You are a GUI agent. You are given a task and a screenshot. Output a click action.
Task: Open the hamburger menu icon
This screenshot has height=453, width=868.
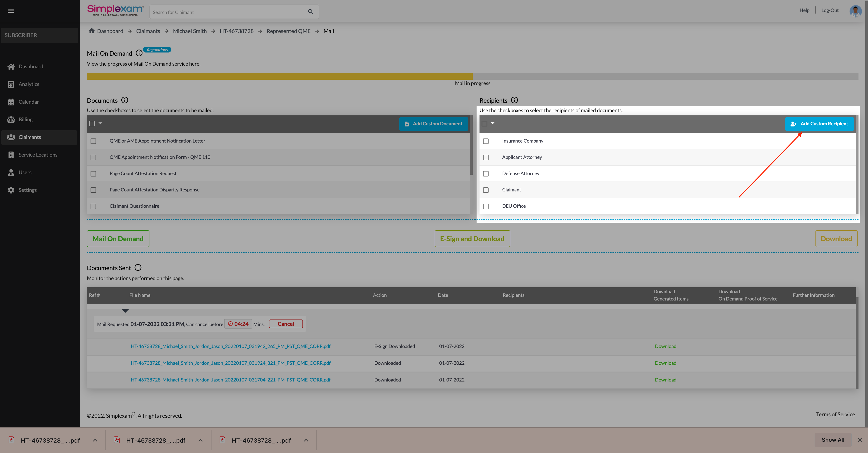pos(11,11)
